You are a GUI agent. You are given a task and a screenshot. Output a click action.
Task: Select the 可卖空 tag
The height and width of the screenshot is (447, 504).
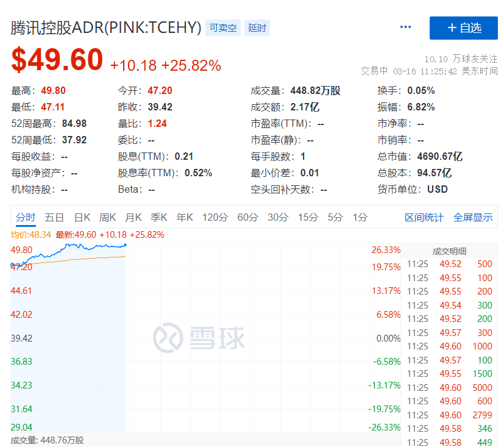click(223, 28)
